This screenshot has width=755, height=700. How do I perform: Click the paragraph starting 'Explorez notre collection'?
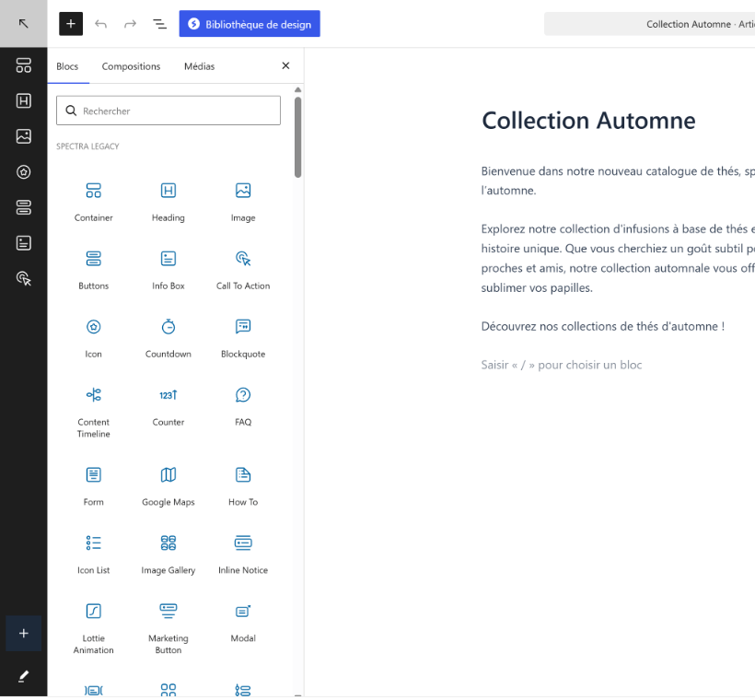pos(618,258)
